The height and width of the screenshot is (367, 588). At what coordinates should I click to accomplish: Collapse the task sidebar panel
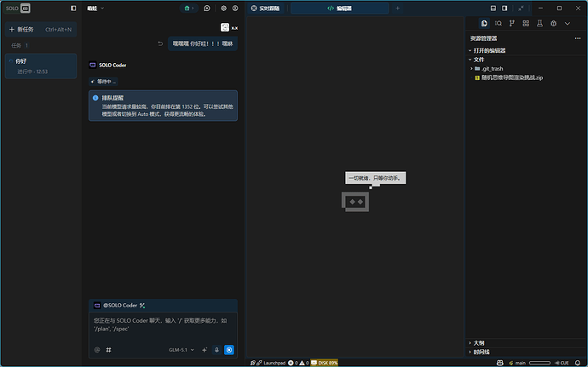73,9
